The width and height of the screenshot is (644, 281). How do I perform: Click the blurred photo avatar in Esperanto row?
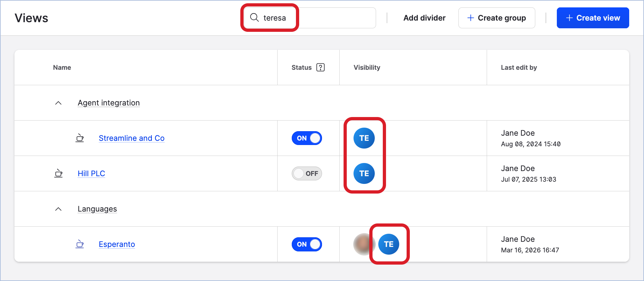tap(363, 244)
